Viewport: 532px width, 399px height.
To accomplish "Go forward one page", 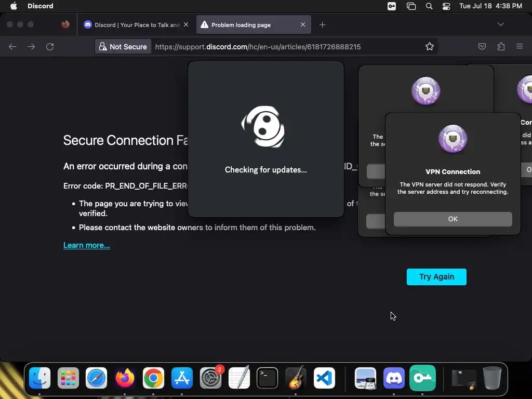I will click(31, 46).
